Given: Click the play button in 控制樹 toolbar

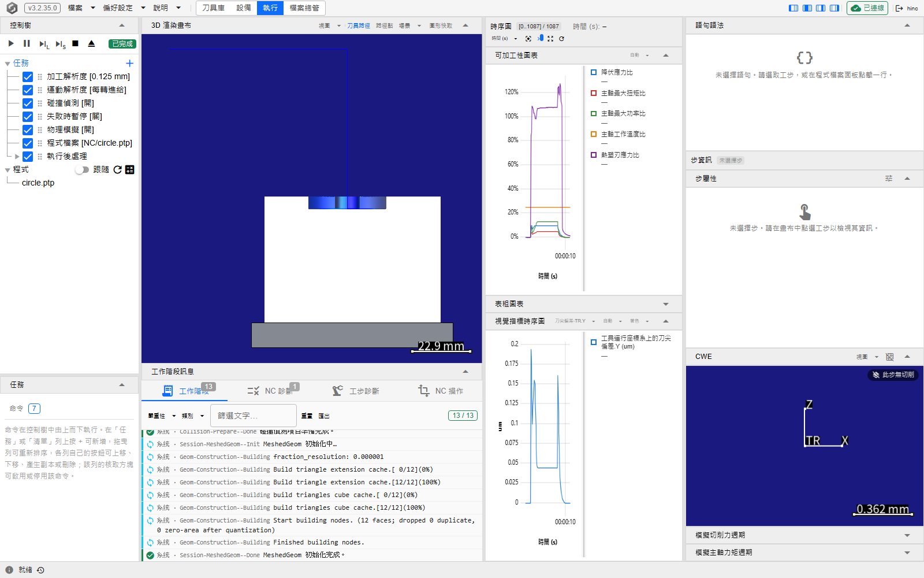Looking at the screenshot, I should click(x=11, y=43).
